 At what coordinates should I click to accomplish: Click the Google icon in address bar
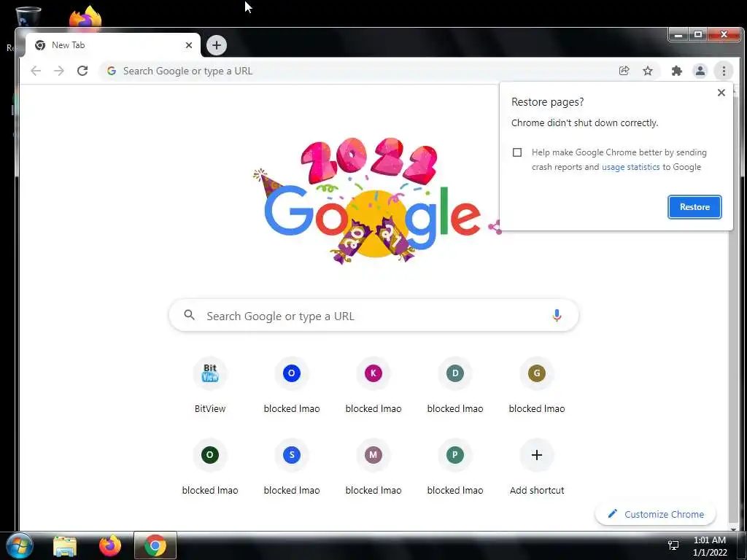click(x=112, y=71)
